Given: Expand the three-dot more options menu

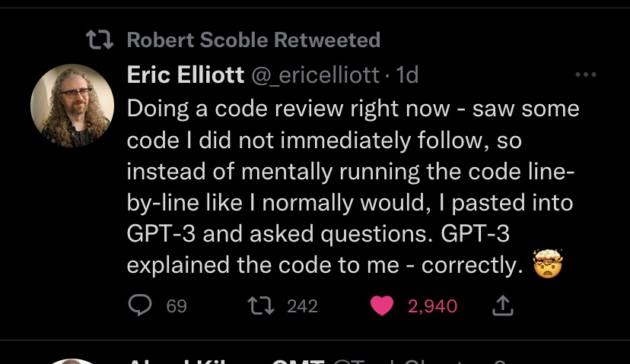Looking at the screenshot, I should point(585,74).
